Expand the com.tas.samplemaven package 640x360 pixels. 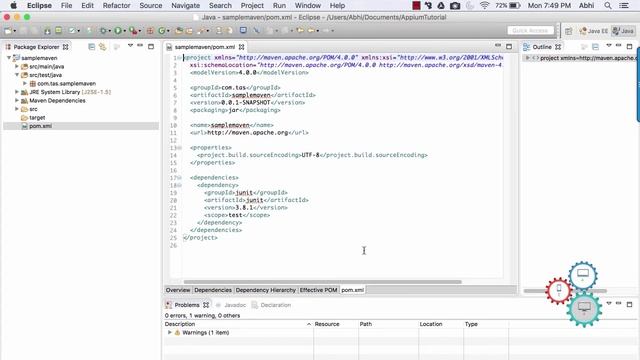pos(25,83)
